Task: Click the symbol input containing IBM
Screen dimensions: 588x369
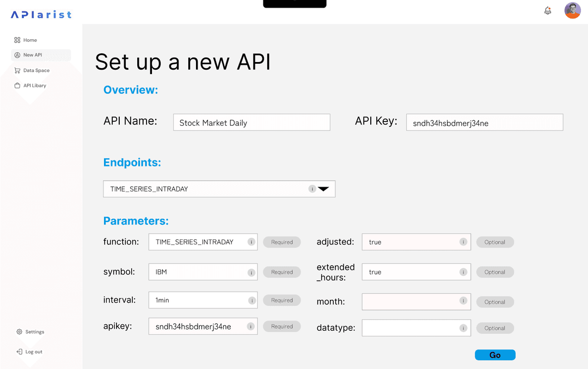Action: tap(203, 272)
